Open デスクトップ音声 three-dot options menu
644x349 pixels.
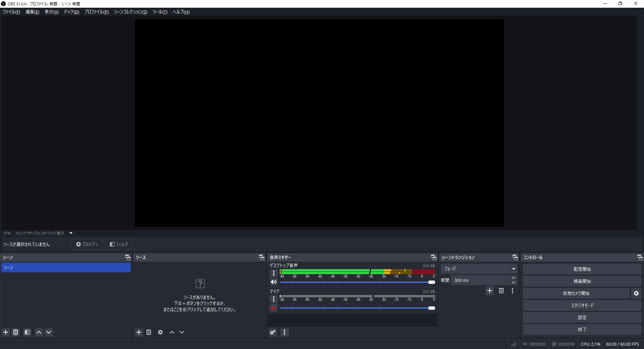click(x=274, y=273)
